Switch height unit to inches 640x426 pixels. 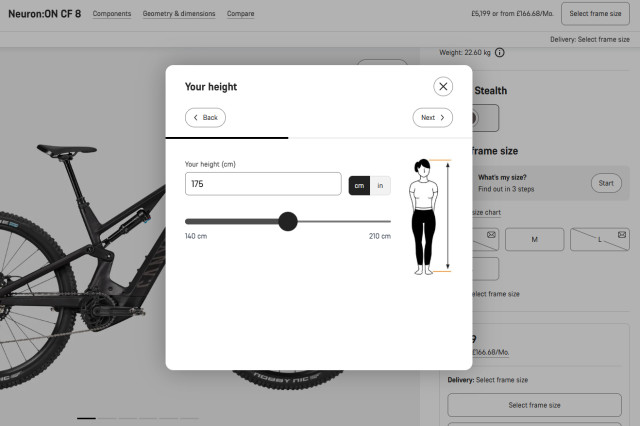point(380,186)
